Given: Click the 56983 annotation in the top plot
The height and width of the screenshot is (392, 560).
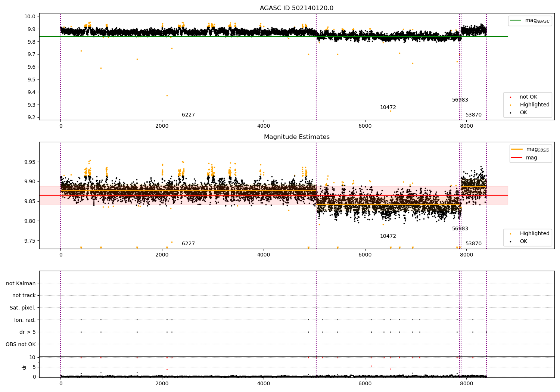Looking at the screenshot, I should coord(460,100).
